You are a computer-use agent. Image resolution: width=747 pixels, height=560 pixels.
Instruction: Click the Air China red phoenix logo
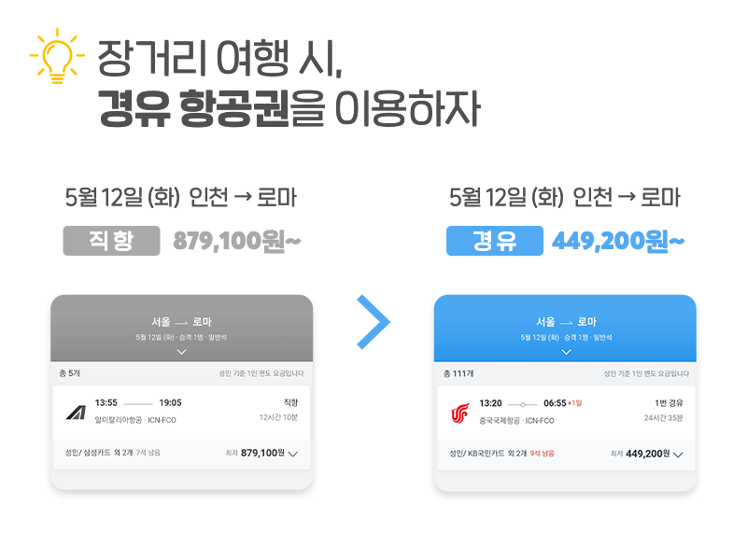pyautogui.click(x=459, y=413)
